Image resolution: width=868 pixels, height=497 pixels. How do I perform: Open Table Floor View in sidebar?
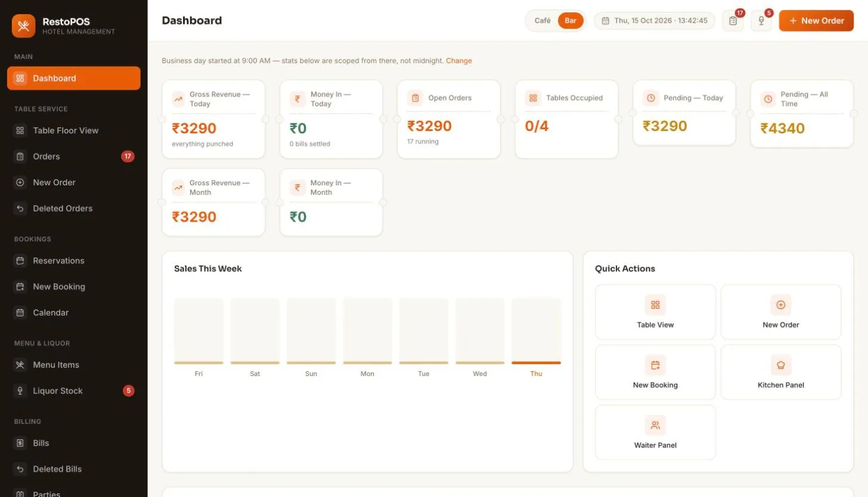(74, 131)
